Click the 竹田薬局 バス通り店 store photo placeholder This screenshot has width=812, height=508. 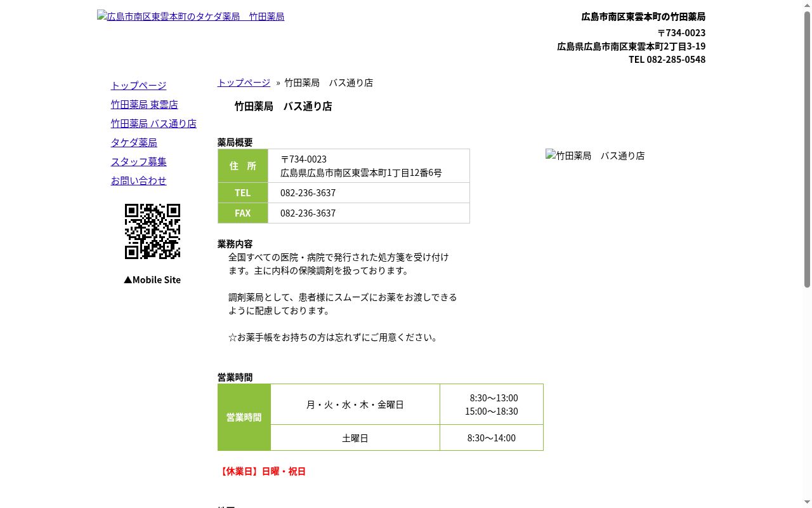tap(595, 156)
